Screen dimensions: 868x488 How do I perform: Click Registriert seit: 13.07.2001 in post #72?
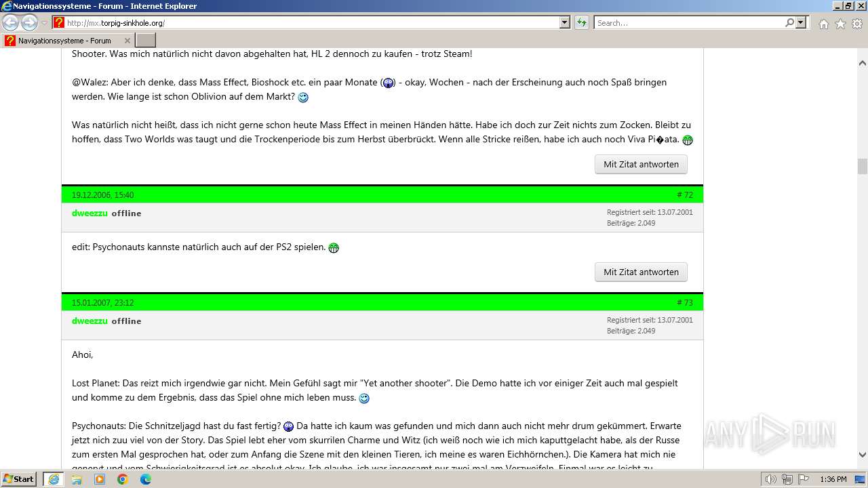(x=650, y=212)
